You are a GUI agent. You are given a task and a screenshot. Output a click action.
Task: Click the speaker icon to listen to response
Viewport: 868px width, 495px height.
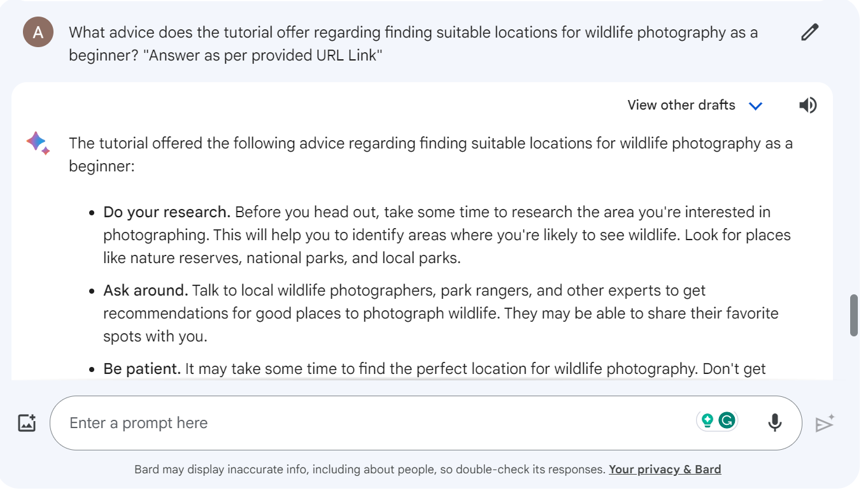[x=808, y=105]
